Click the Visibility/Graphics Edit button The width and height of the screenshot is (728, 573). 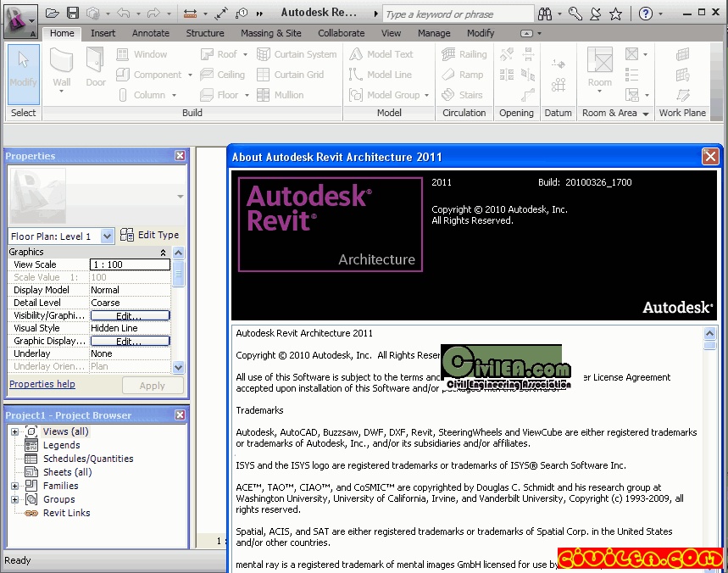130,316
